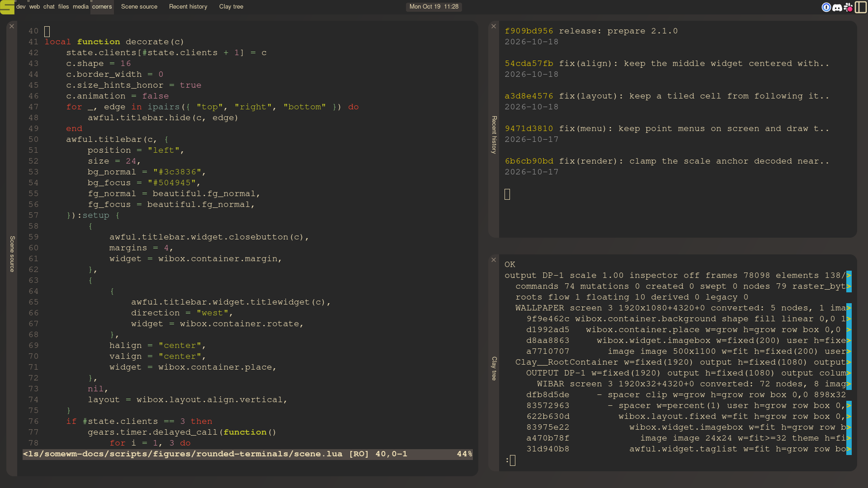Viewport: 868px width, 488px height.
Task: Click the vertical Recent history titlebar label
Action: tap(494, 135)
